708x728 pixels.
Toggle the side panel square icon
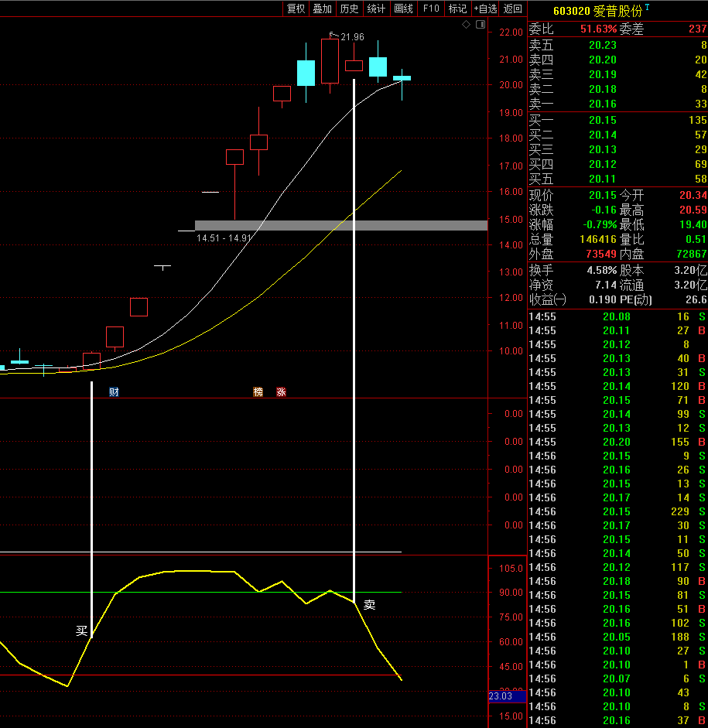coord(481,25)
